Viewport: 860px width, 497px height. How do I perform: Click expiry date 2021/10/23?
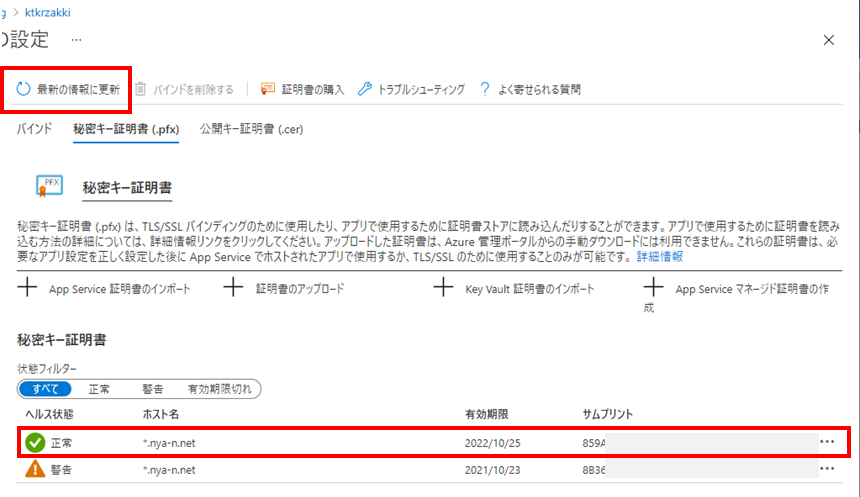(x=493, y=470)
